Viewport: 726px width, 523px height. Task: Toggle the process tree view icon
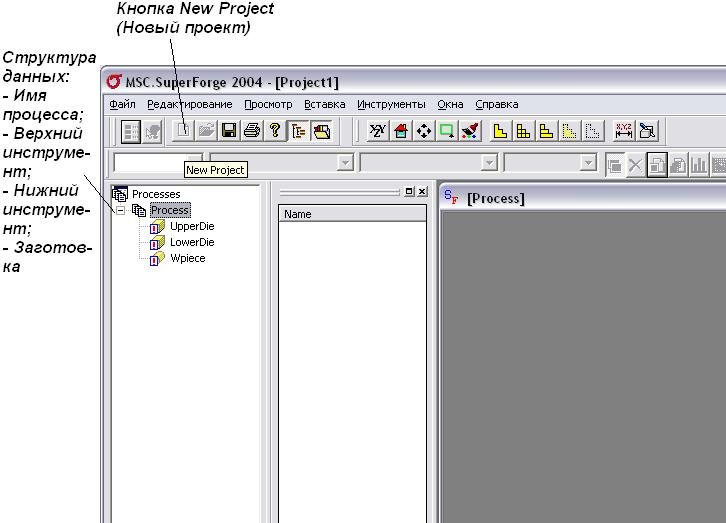tap(298, 131)
